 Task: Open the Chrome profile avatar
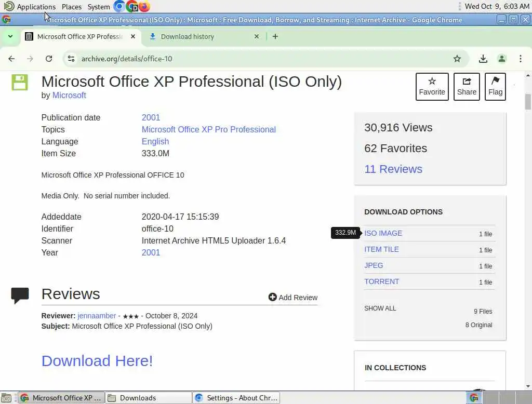[501, 59]
